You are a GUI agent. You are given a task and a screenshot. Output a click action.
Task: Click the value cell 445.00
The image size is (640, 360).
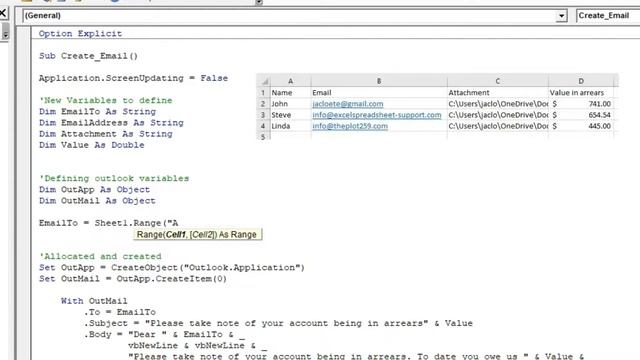[x=581, y=126]
